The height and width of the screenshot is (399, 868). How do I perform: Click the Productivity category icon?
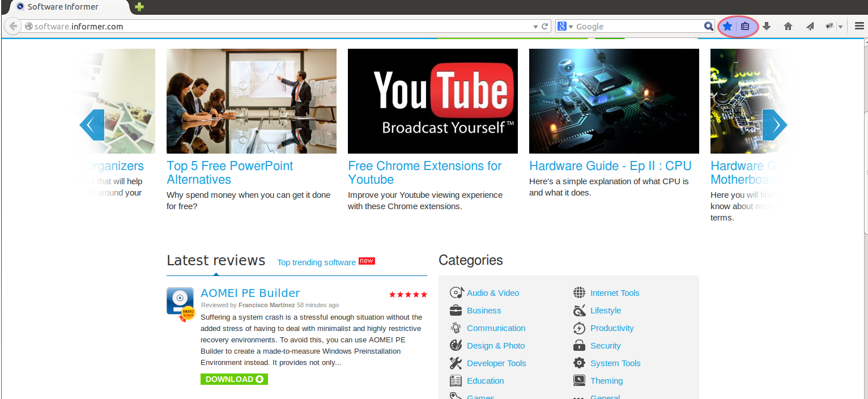point(579,328)
